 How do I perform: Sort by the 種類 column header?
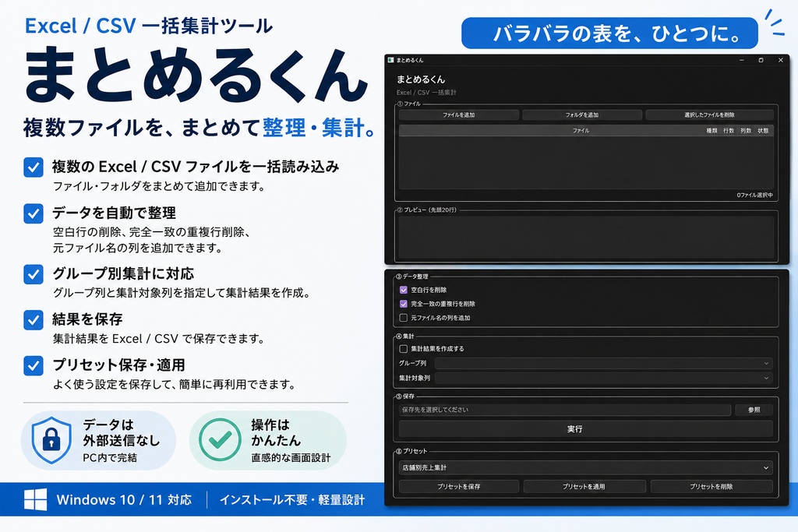click(x=711, y=131)
